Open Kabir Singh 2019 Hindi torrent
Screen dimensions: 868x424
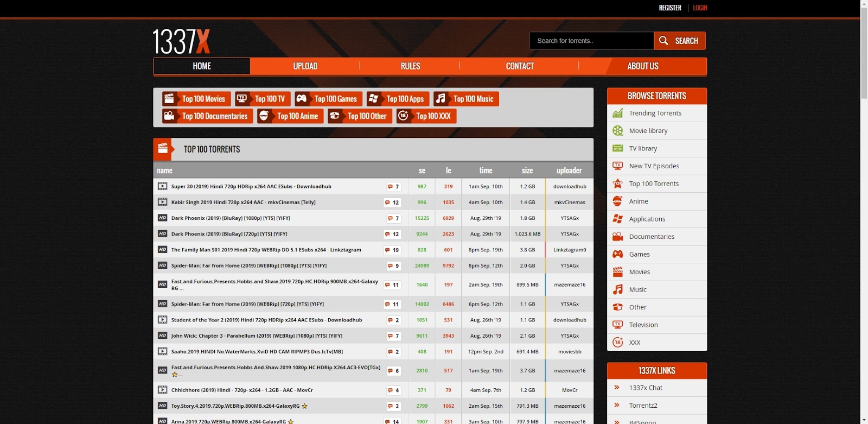[244, 202]
